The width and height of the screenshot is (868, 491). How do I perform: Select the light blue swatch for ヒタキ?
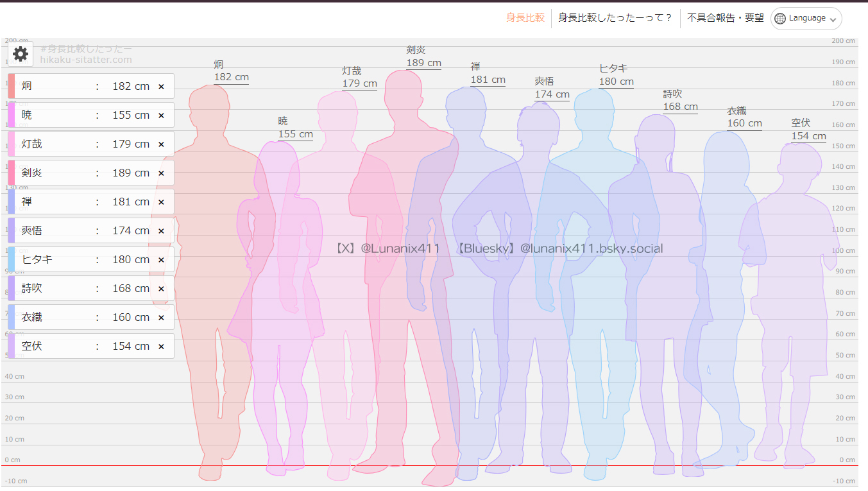click(x=12, y=259)
